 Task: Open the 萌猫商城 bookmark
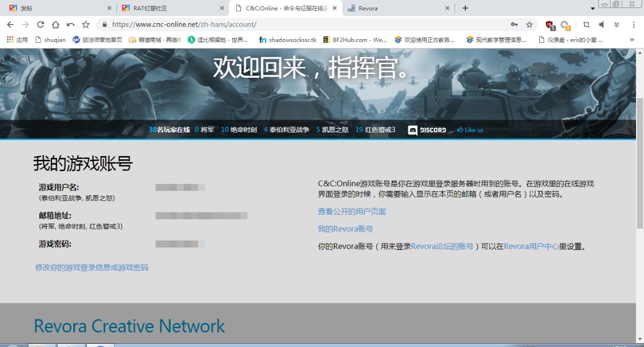(x=155, y=40)
